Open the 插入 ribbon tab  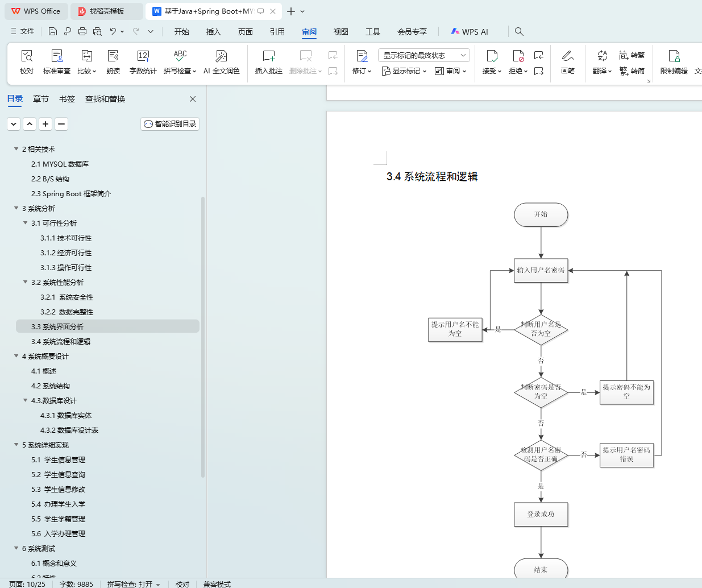[x=214, y=32]
